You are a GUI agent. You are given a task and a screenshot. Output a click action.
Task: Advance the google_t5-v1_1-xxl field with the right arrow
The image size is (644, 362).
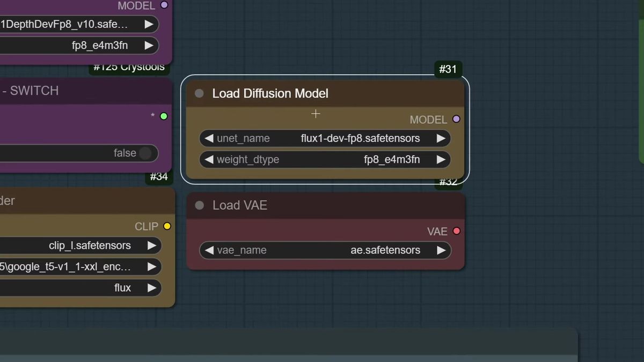point(151,267)
